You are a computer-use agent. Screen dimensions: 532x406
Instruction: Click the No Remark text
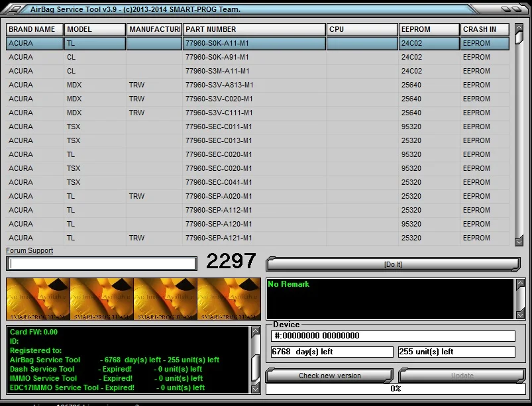[x=288, y=284]
